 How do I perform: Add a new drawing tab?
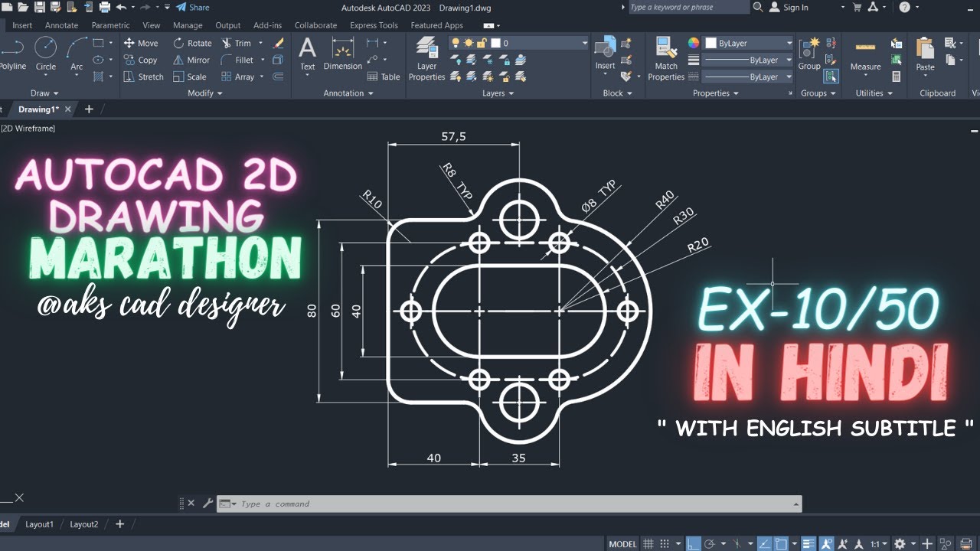pyautogui.click(x=89, y=109)
